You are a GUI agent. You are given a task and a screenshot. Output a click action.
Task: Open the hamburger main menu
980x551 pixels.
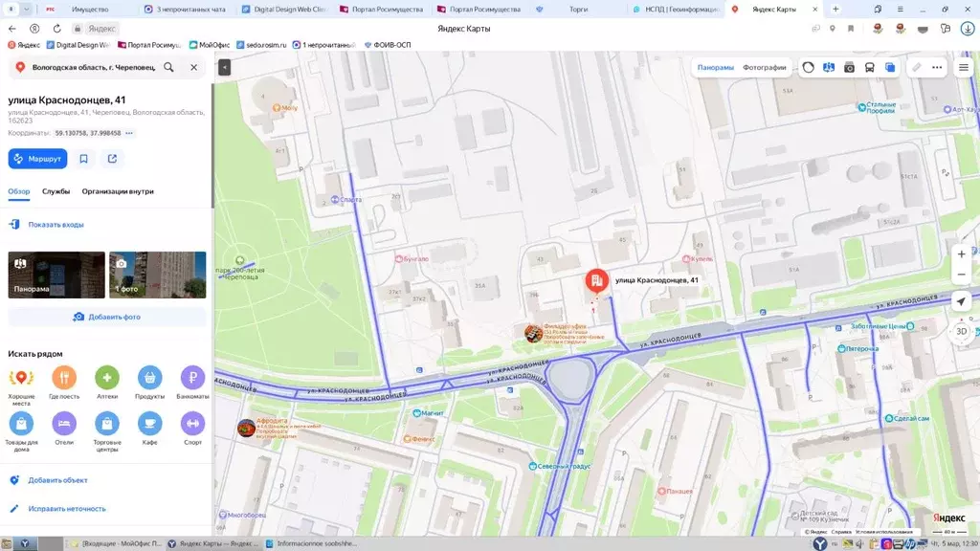click(x=964, y=68)
